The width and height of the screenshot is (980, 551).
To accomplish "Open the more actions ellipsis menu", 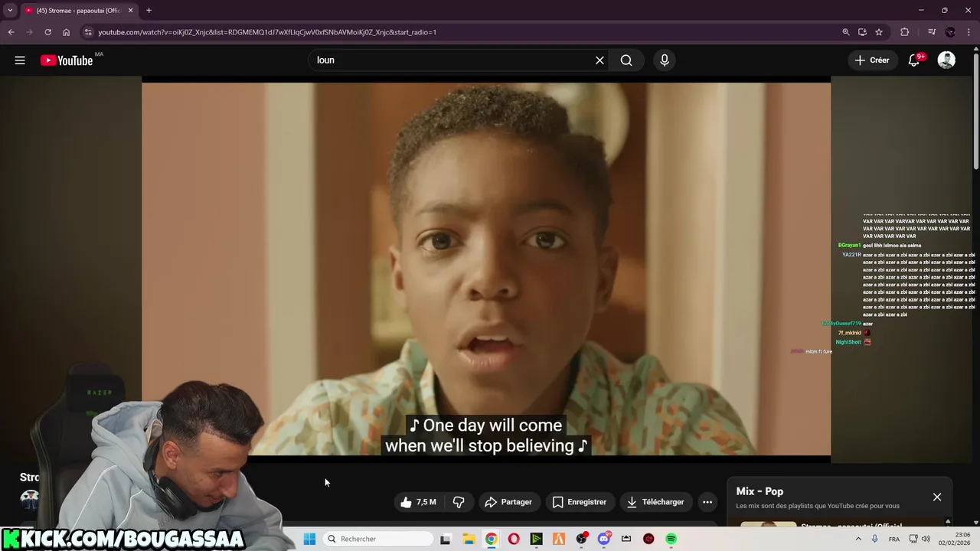I will click(707, 502).
